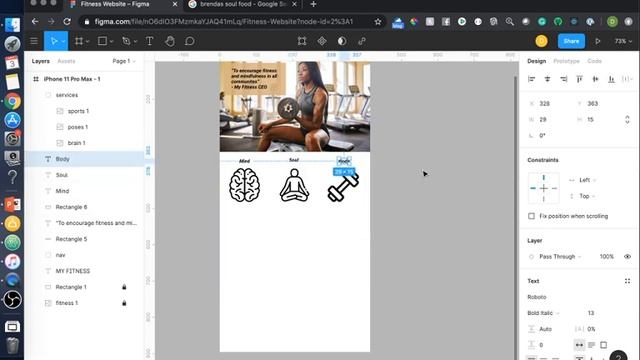Viewport: 640px width, 360px height.
Task: Switch to the Code tab
Action: [x=594, y=61]
